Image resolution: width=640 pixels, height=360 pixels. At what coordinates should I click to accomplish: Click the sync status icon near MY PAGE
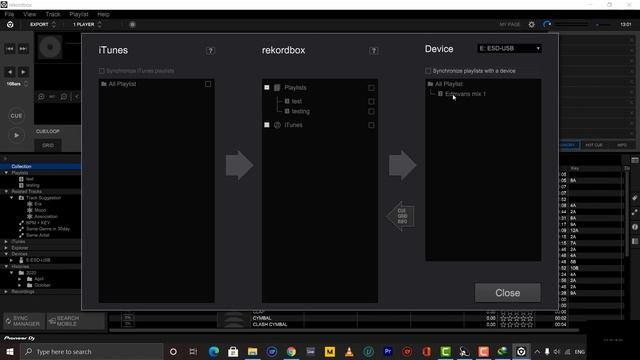click(x=547, y=24)
